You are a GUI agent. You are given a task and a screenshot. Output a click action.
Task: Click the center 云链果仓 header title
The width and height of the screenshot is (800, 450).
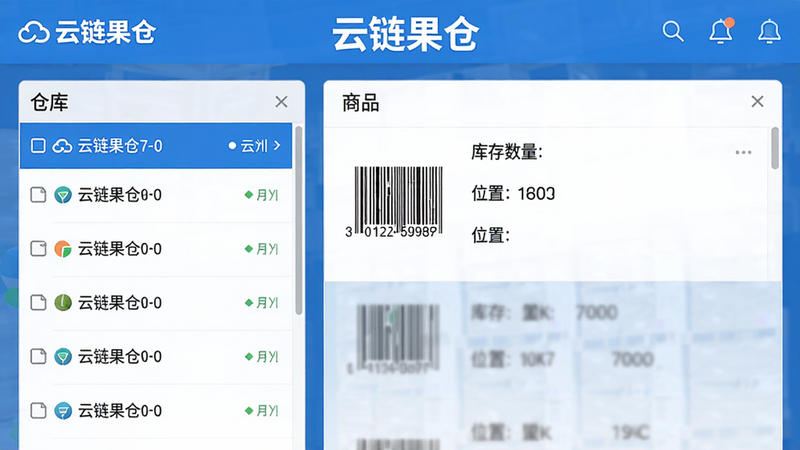[406, 34]
